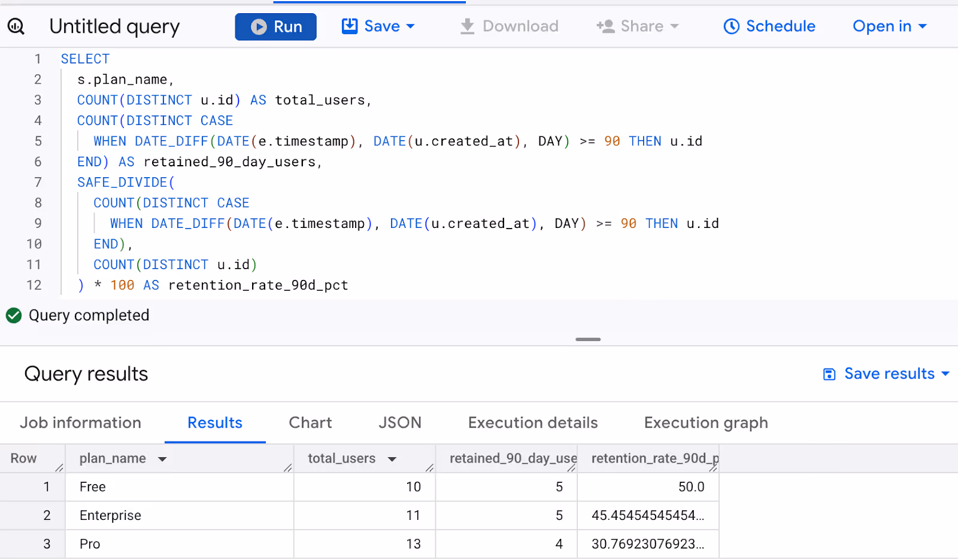The image size is (958, 560).
Task: Switch to the Job information tab
Action: coord(81,423)
